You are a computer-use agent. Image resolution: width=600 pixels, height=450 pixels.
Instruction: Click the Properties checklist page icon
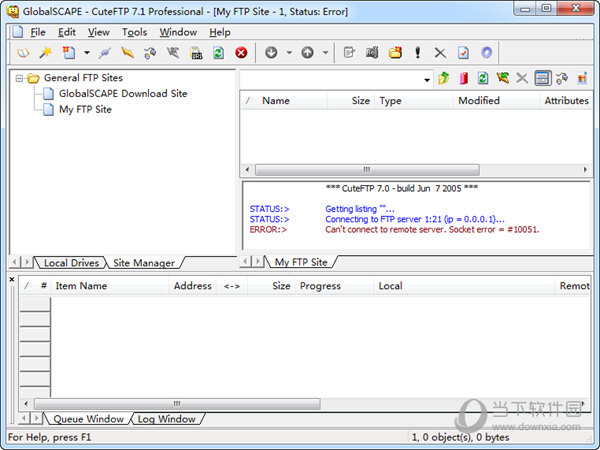463,52
